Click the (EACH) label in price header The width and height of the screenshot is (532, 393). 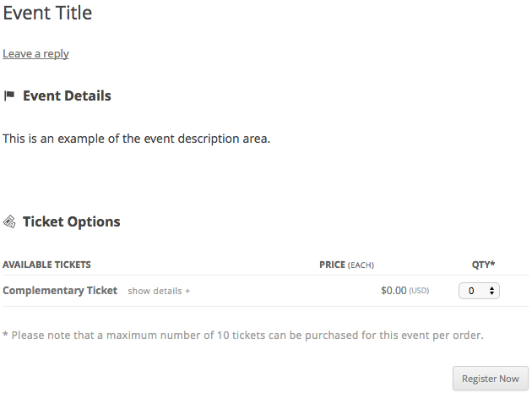[x=361, y=265]
